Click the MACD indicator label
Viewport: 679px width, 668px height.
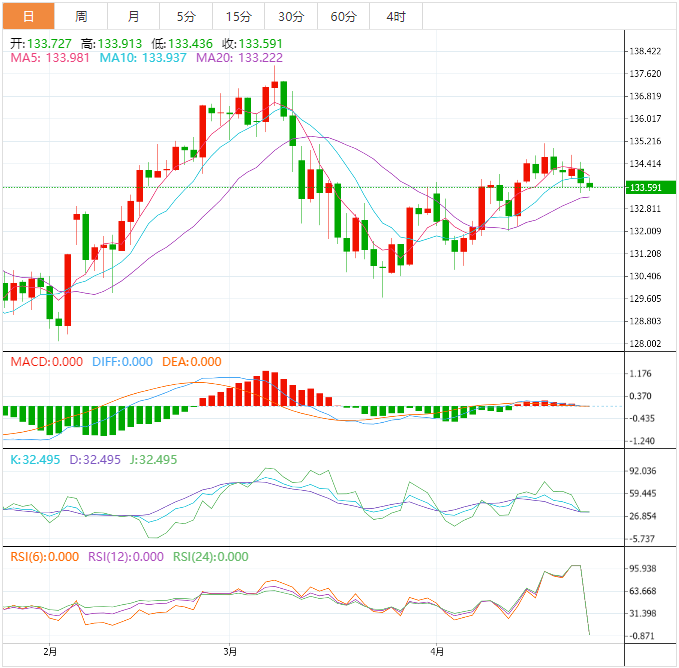46,362
